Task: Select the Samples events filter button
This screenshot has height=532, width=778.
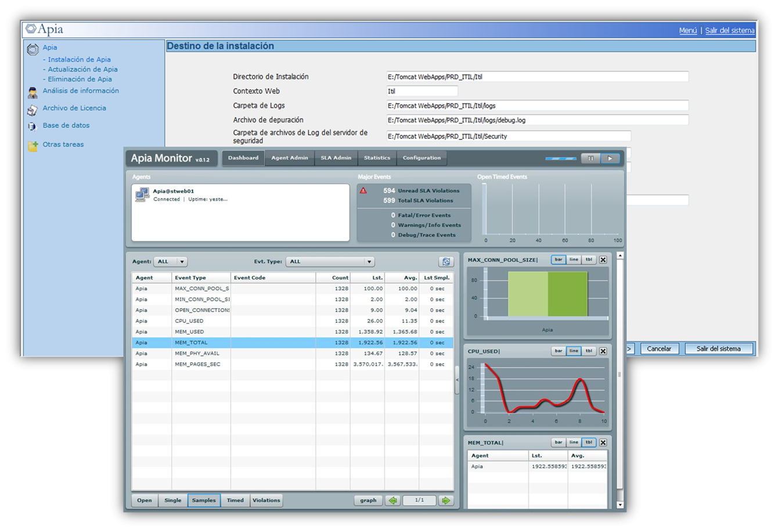Action: (204, 501)
